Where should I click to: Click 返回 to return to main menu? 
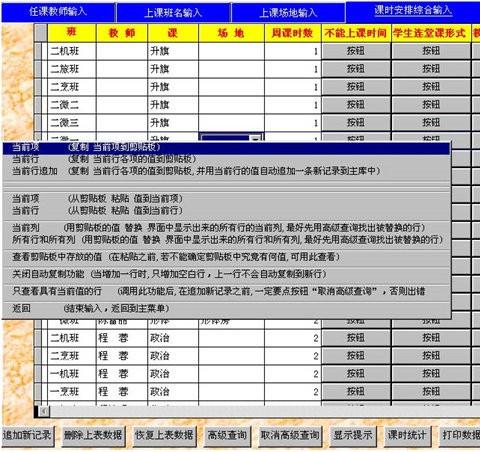coord(226,308)
